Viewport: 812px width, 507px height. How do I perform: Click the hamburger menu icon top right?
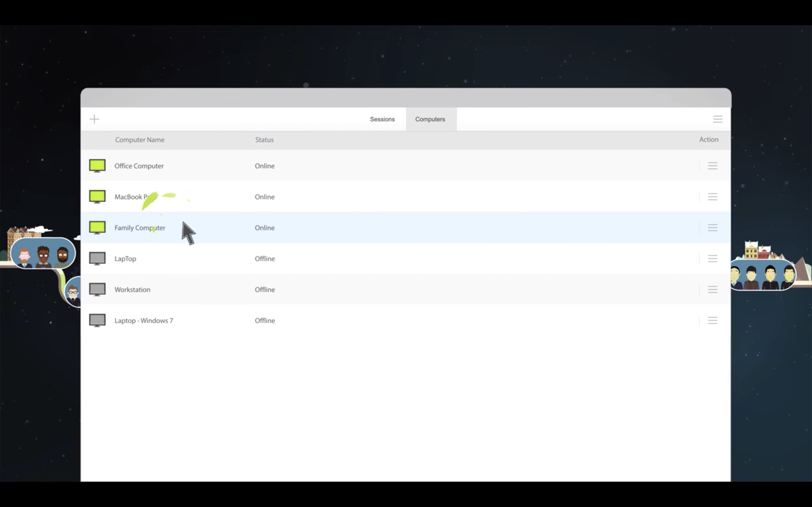pyautogui.click(x=717, y=119)
